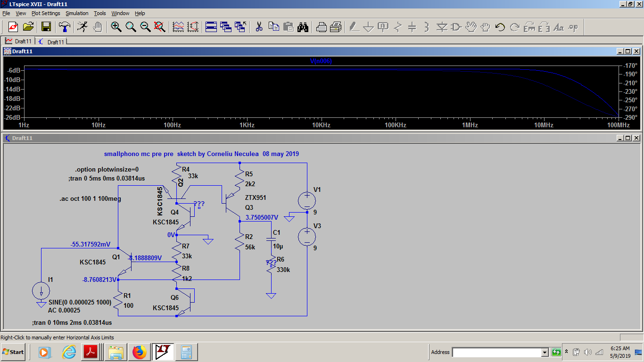Screen dimensions: 644x362
Task: Click the .ac oct 100 directive text
Action: (90, 199)
